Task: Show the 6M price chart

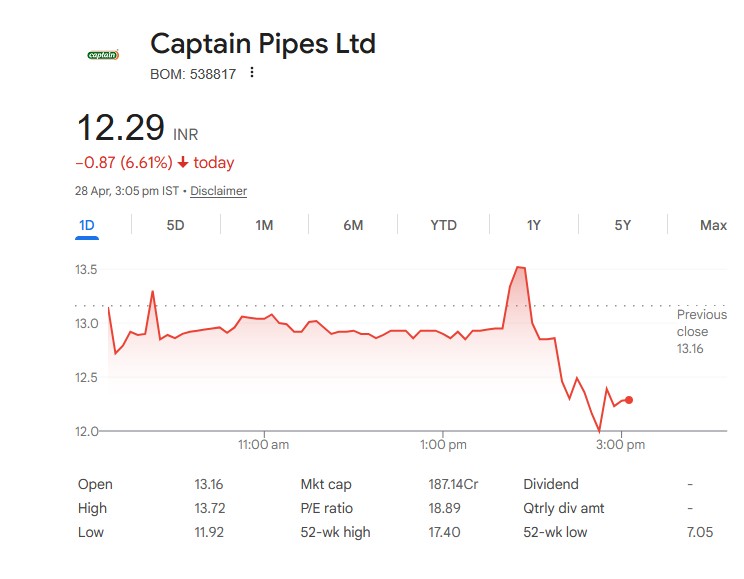Action: (353, 225)
